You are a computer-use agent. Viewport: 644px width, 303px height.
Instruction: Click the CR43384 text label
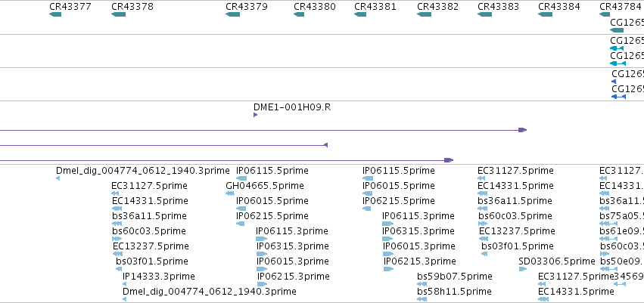tap(559, 7)
